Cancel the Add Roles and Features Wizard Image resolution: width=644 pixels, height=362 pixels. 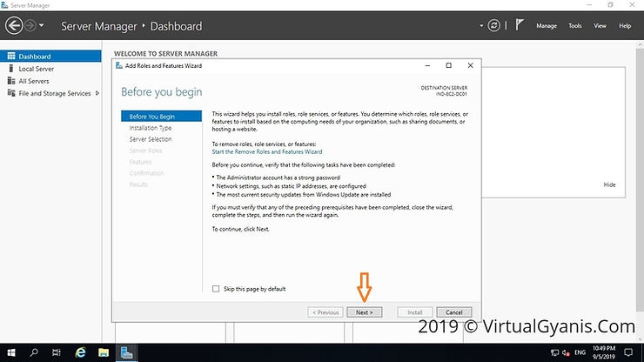(454, 312)
